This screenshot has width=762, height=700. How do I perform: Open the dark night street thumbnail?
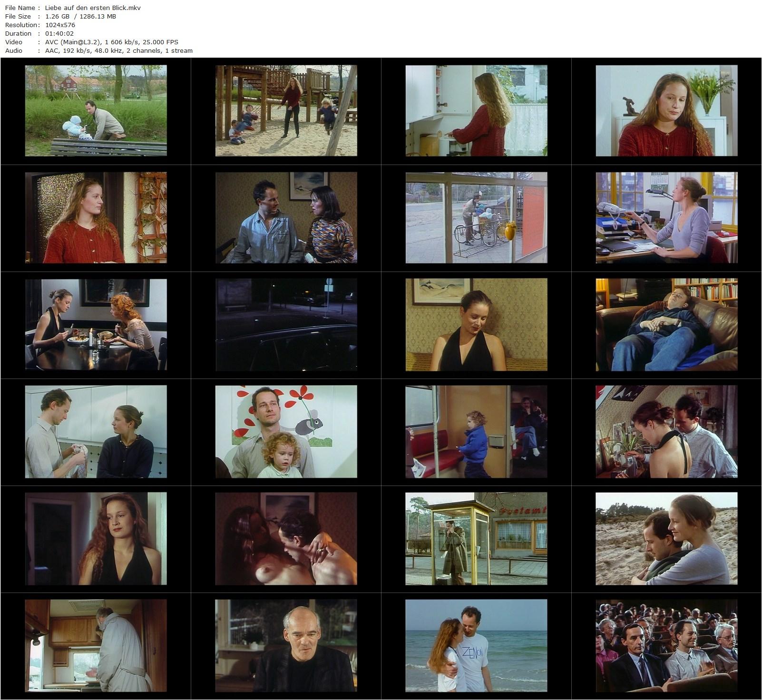click(286, 325)
